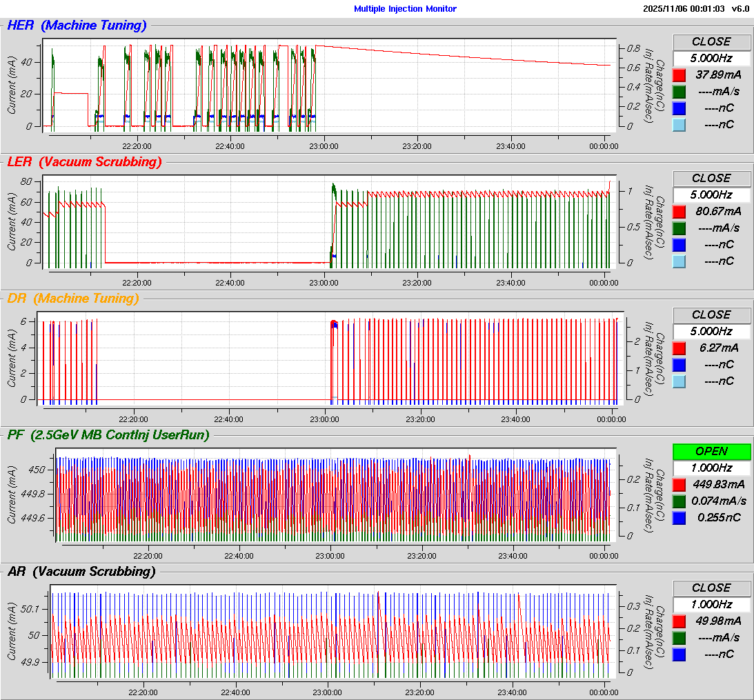
Task: Toggle the green OPEN status in PF panel
Action: (711, 451)
